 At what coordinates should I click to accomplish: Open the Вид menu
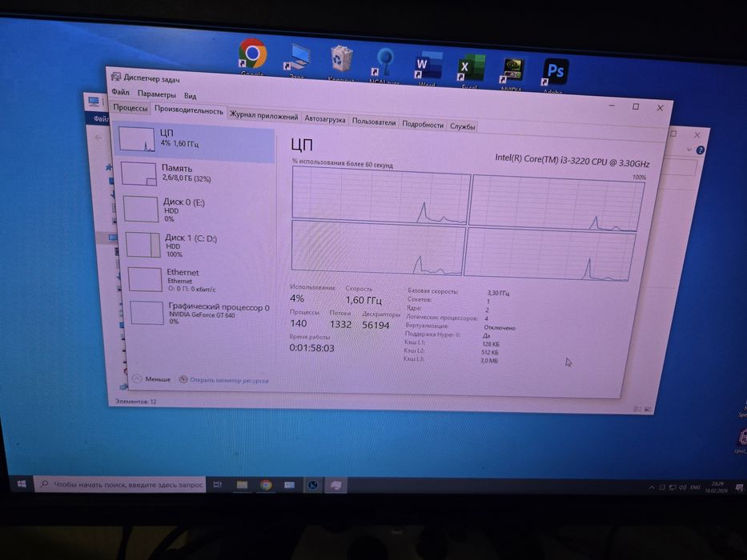(x=190, y=96)
